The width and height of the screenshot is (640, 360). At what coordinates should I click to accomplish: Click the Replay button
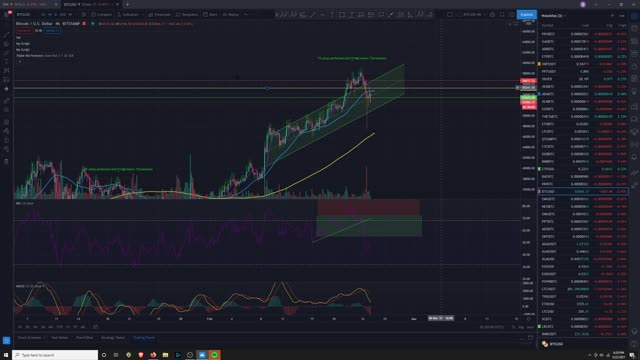click(x=231, y=15)
